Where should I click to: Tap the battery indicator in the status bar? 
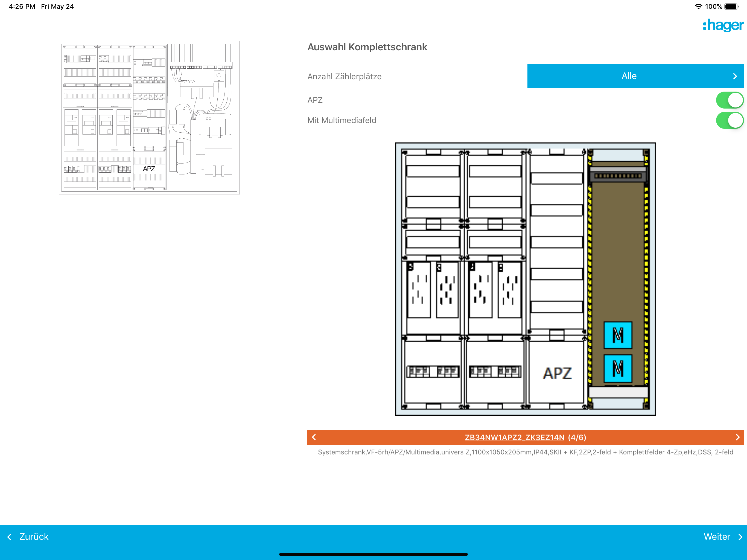coord(731,6)
